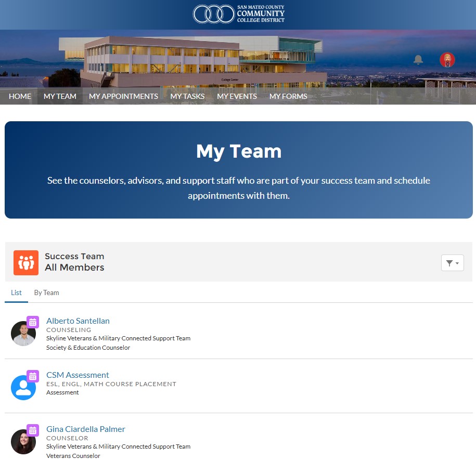Open the CSM Assessment link
Image resolution: width=476 pixels, height=459 pixels.
(78, 375)
